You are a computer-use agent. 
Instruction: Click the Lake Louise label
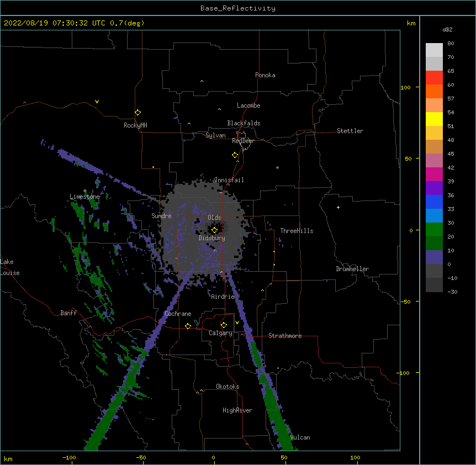coord(10,267)
